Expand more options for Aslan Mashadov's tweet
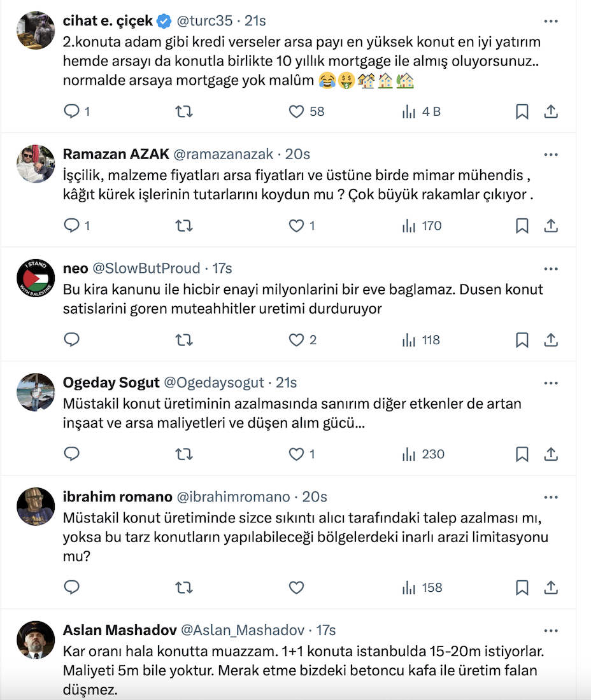 (551, 630)
